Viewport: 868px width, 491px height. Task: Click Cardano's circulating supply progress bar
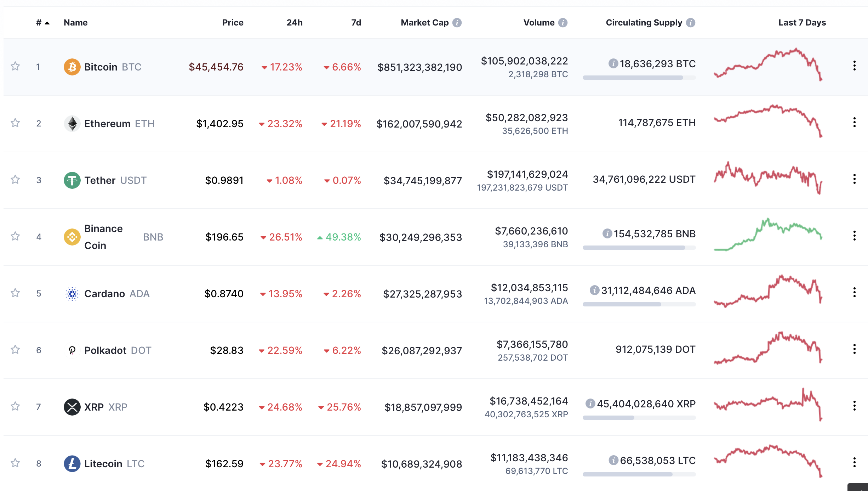tap(639, 304)
